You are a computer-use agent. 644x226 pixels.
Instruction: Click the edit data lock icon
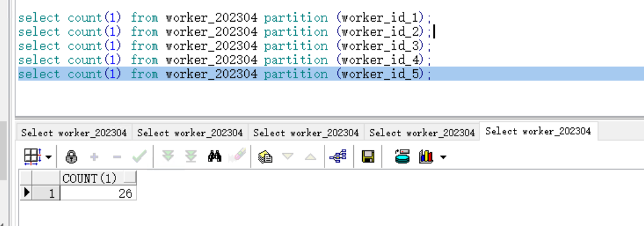click(71, 156)
